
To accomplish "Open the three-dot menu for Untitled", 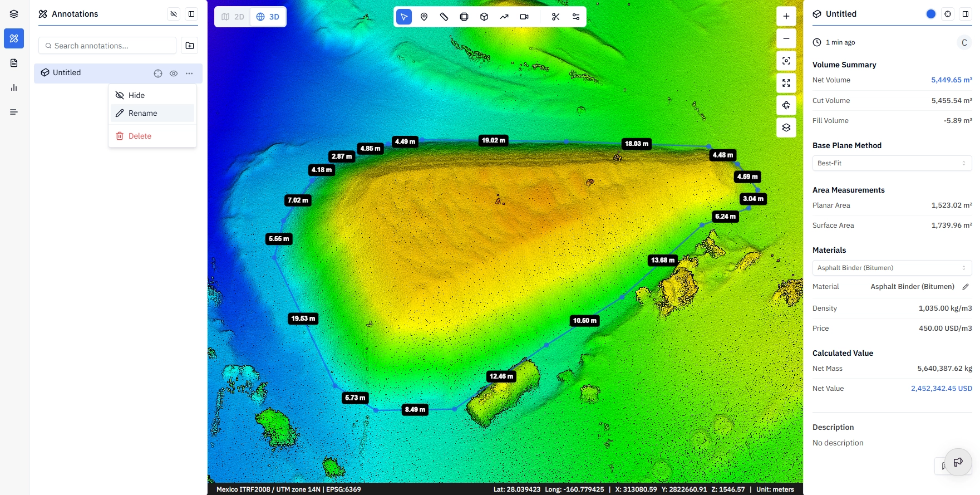I will [189, 73].
